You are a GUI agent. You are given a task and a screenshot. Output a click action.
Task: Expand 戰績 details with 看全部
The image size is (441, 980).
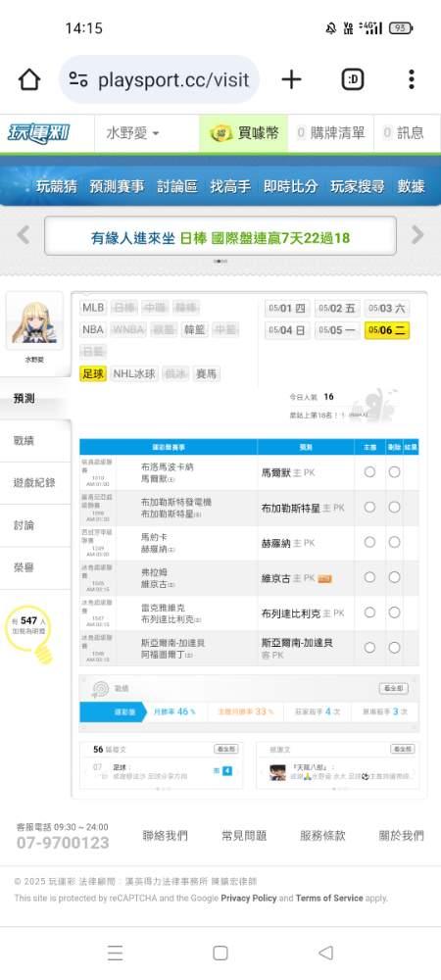tap(394, 688)
